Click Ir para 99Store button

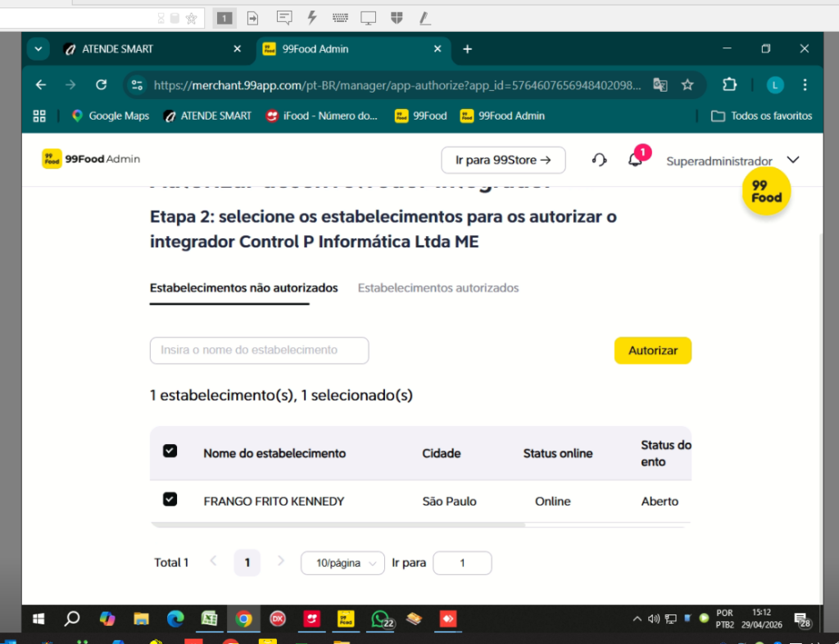pos(503,160)
